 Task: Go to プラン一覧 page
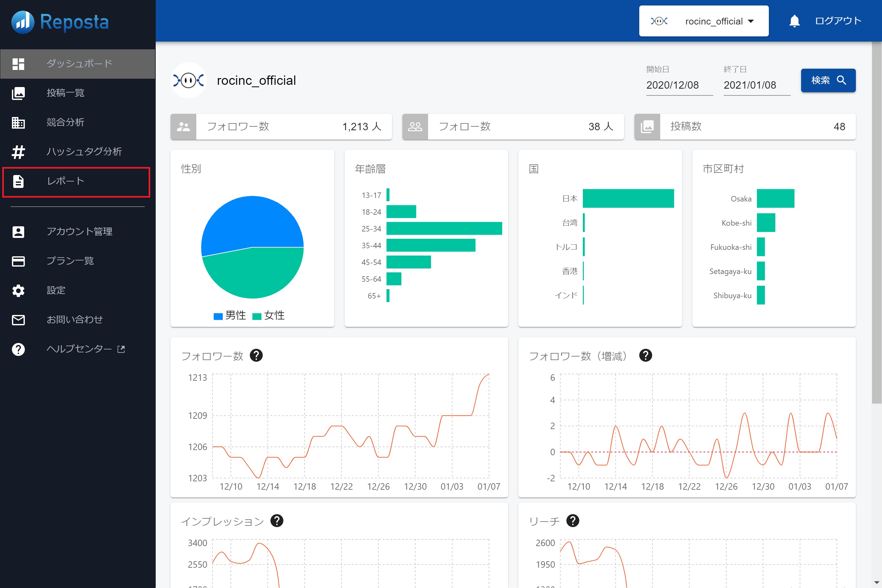tap(78, 261)
